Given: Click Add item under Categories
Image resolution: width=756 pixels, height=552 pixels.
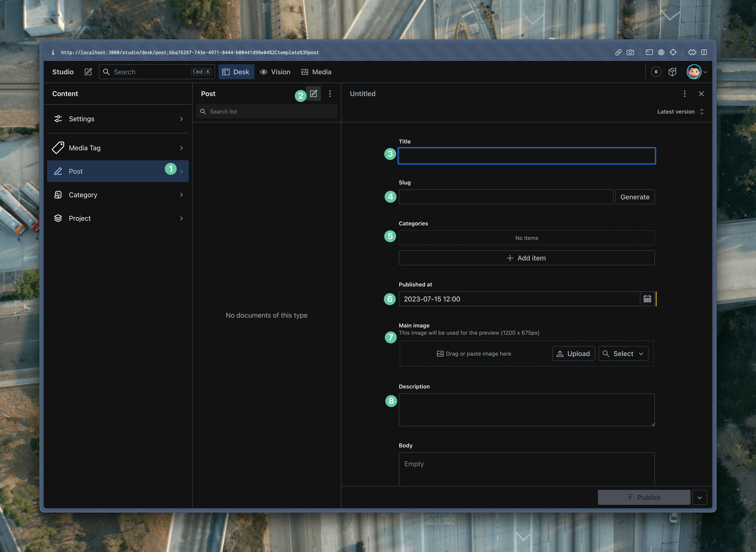Looking at the screenshot, I should coord(526,258).
